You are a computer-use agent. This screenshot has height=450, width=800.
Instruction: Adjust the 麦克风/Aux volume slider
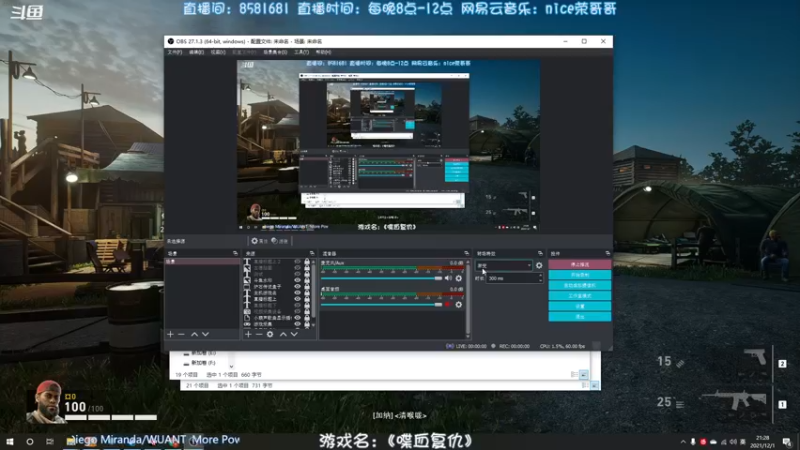(382, 278)
